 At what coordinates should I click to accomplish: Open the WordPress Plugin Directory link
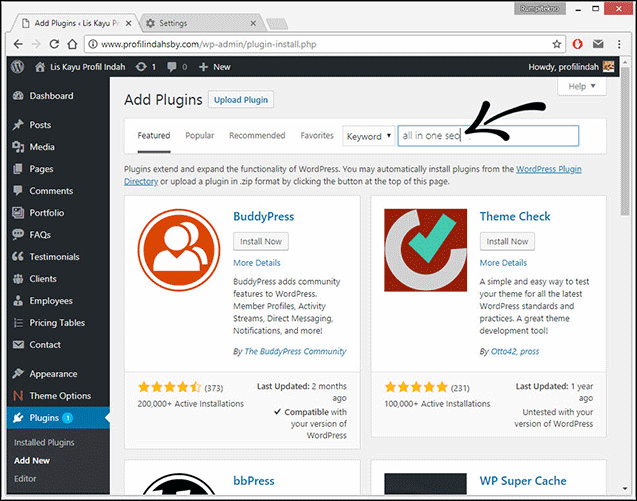pos(548,169)
